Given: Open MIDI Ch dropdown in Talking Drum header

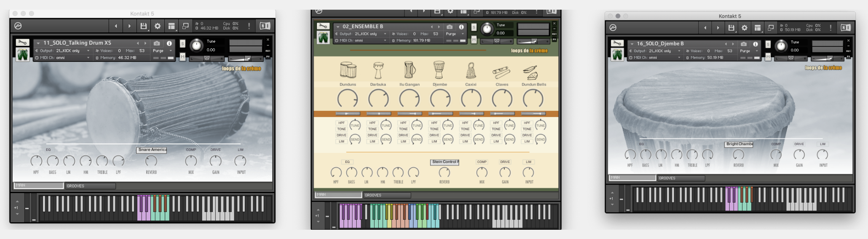Looking at the screenshot, I should tap(63, 58).
